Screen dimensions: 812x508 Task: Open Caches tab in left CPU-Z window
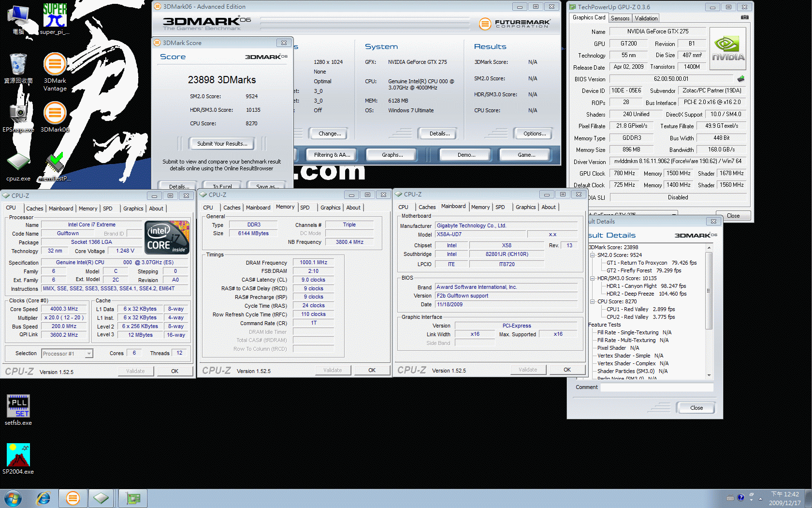(35, 209)
